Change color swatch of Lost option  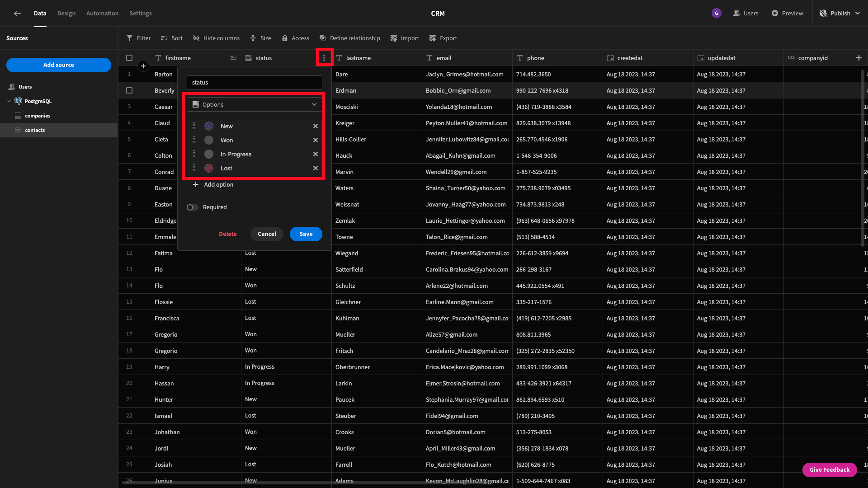[x=209, y=168]
